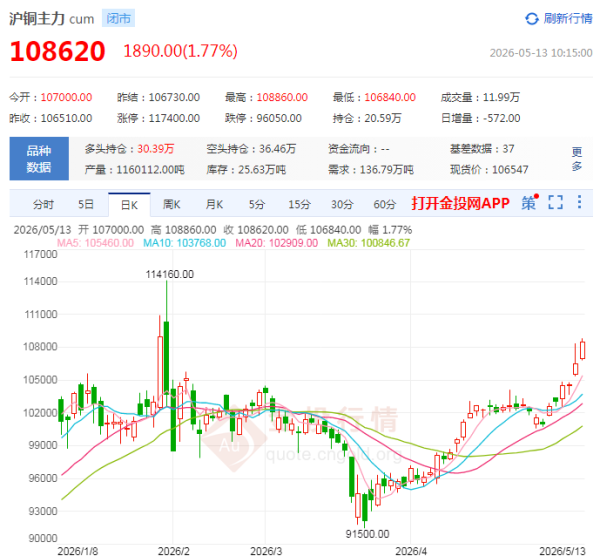Switch to the 60分 chart tab
The image size is (600, 556).
[385, 204]
